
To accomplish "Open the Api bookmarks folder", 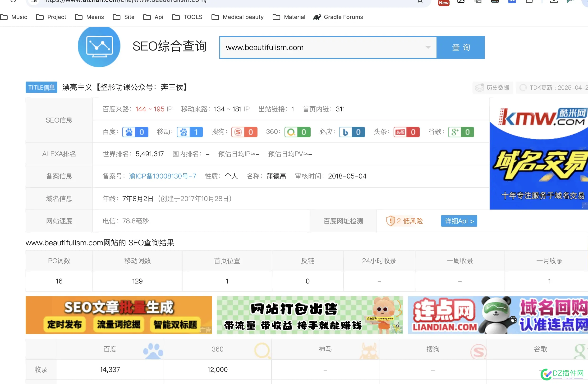I will click(153, 17).
